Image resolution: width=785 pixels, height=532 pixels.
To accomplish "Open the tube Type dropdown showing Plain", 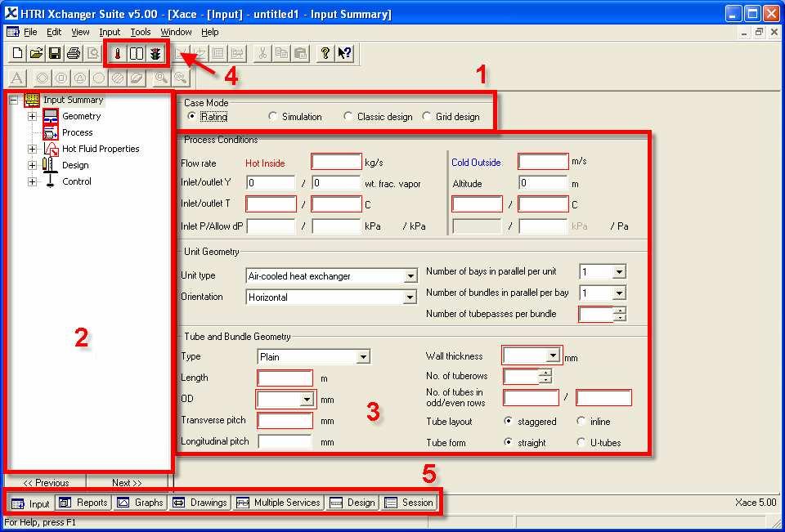I will (364, 357).
